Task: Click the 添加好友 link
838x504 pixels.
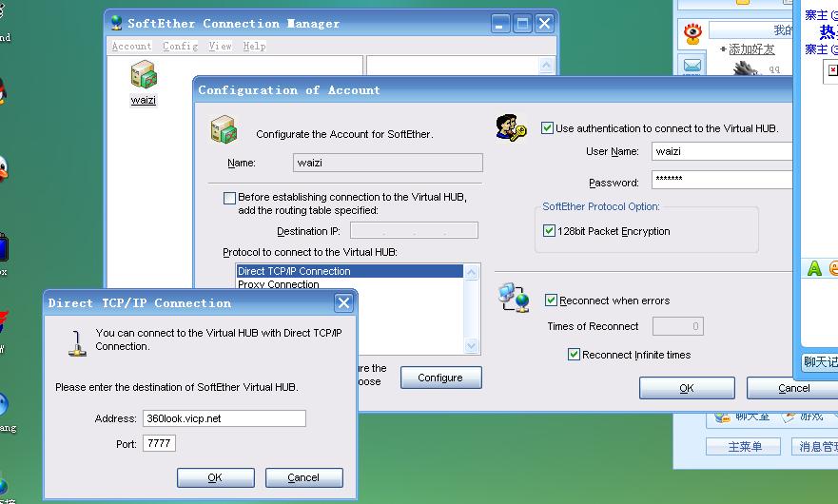Action: 751,49
